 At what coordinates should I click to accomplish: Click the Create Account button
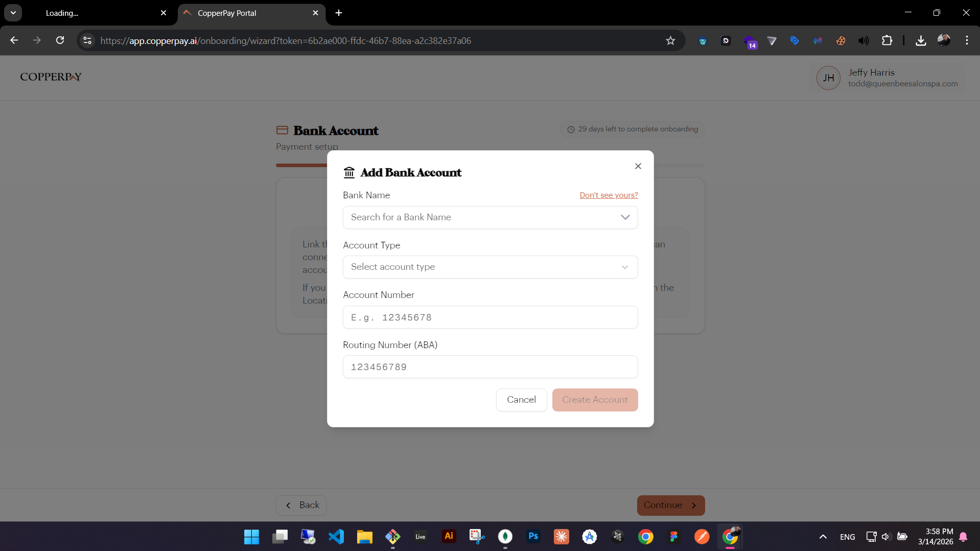(595, 400)
